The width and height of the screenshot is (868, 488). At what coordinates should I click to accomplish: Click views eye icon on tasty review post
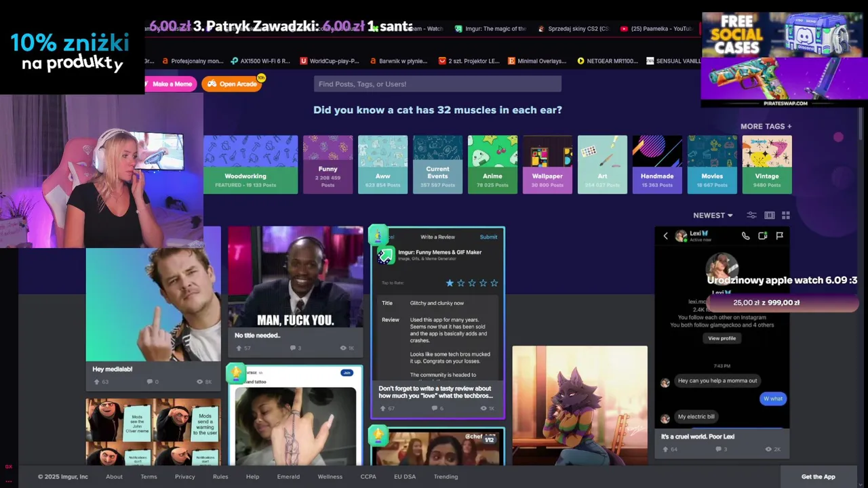coord(484,408)
